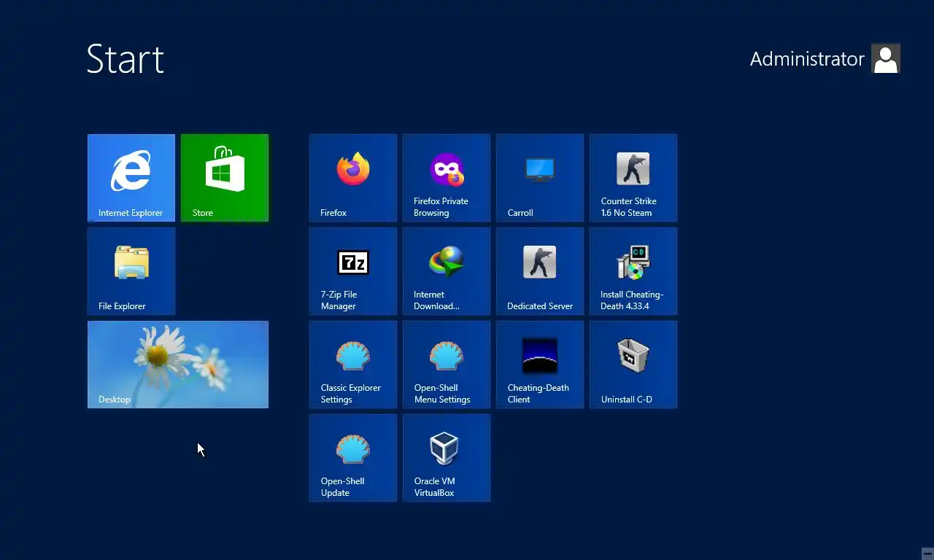Click the user account avatar picture

886,58
